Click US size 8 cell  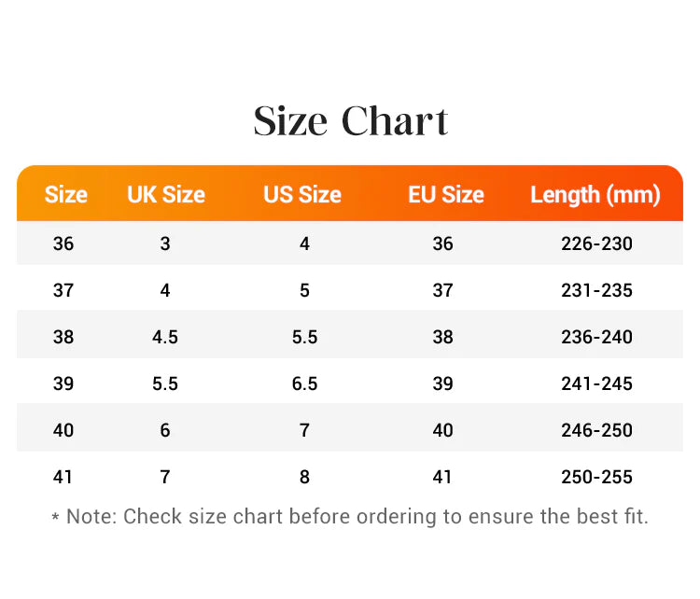pos(305,477)
